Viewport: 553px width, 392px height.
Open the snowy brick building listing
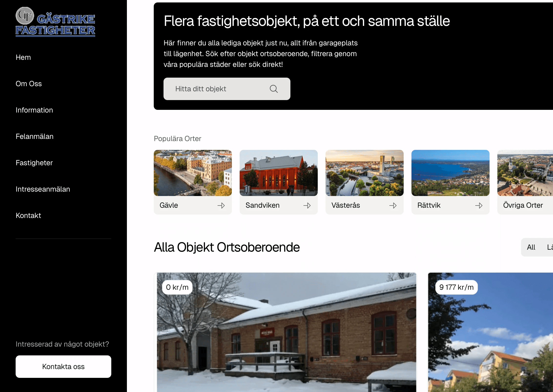287,332
